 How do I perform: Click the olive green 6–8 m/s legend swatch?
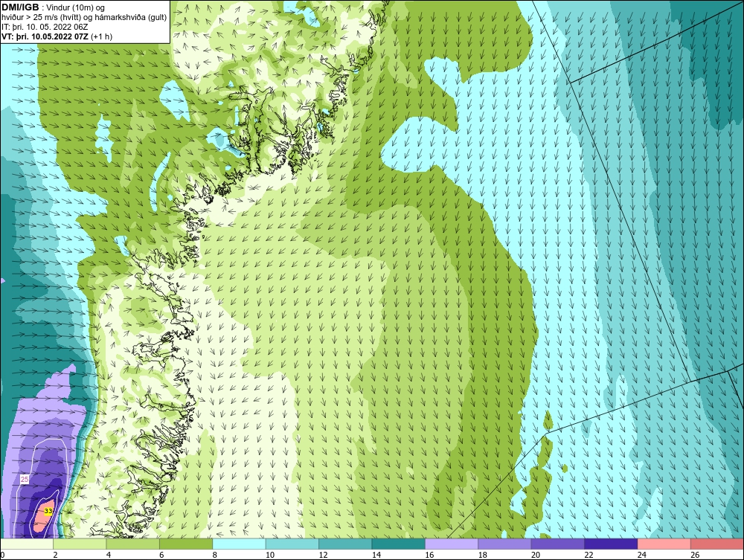(186, 544)
